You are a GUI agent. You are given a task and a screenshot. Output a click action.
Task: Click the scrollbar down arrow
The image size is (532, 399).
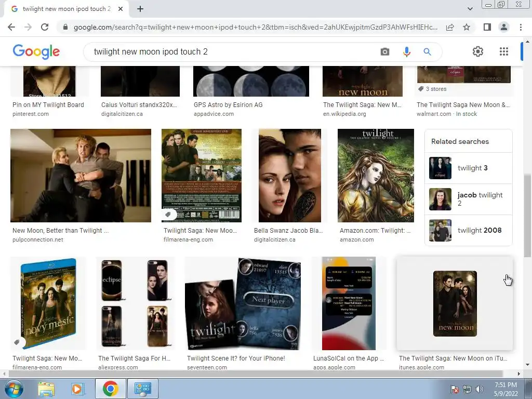coord(527,365)
